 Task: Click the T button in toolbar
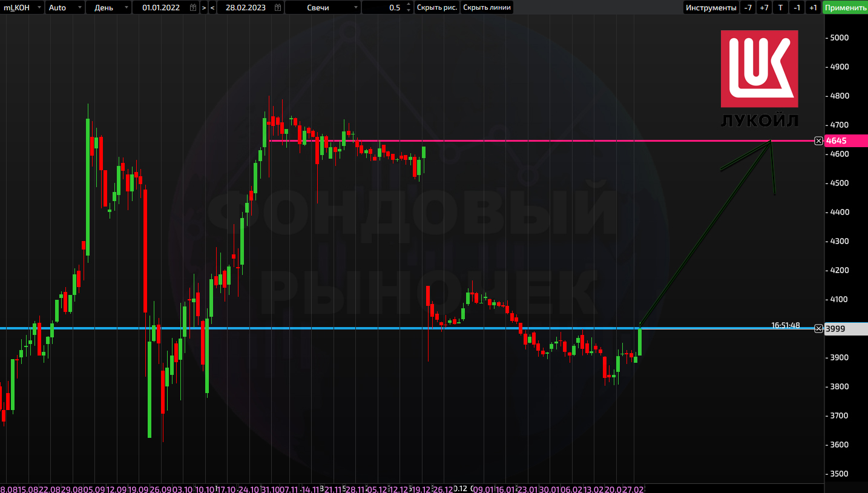tap(781, 7)
